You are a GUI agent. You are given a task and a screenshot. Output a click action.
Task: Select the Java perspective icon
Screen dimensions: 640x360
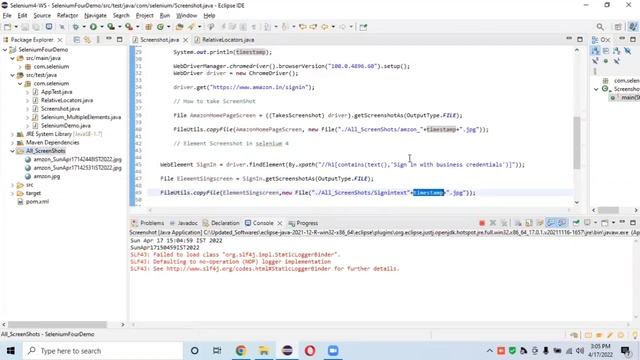tap(633, 27)
